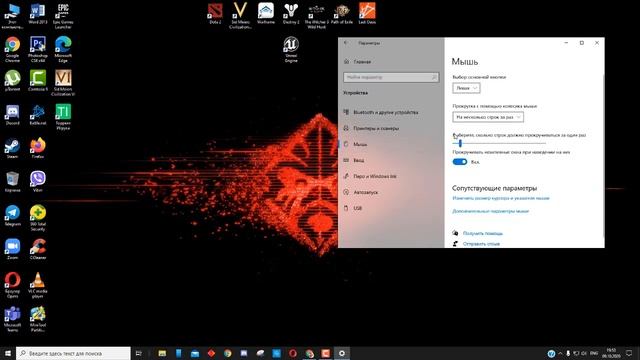640x360 pixels.
Task: Open the Epic Games Launcher desktop shortcut
Action: coord(63,16)
